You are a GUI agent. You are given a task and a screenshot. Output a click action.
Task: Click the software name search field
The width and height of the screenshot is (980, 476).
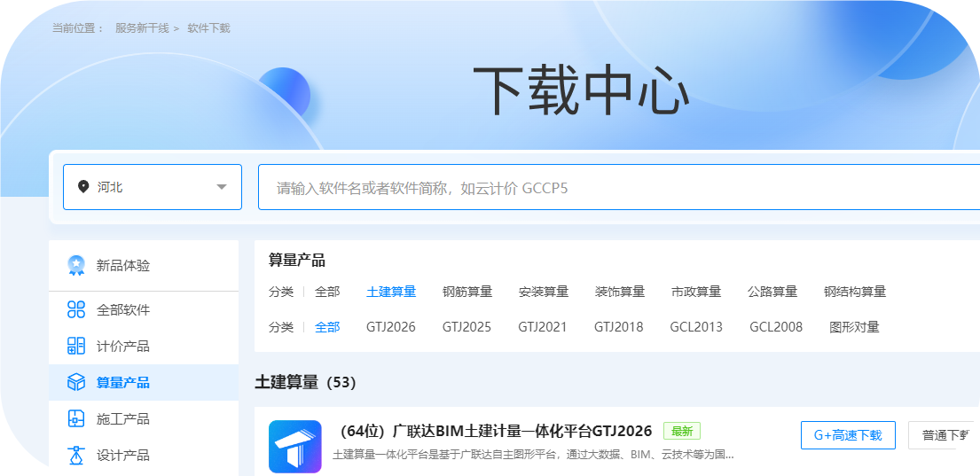(x=619, y=187)
